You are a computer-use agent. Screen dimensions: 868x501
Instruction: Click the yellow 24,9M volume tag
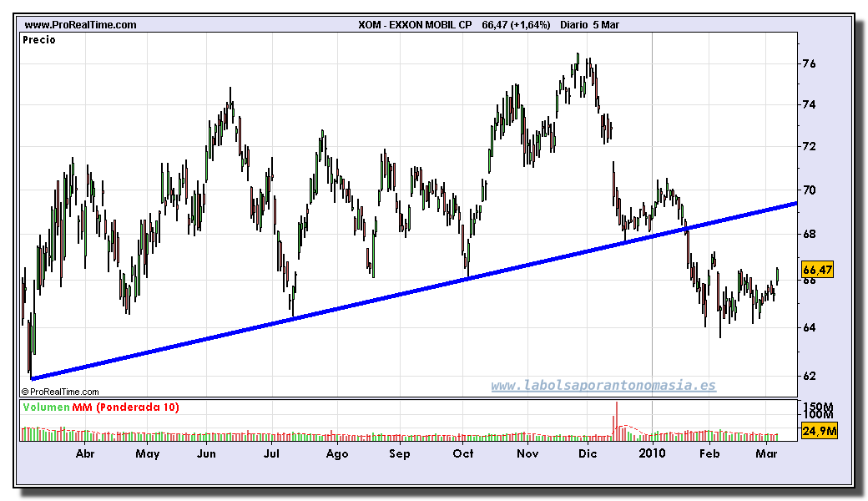pos(820,431)
